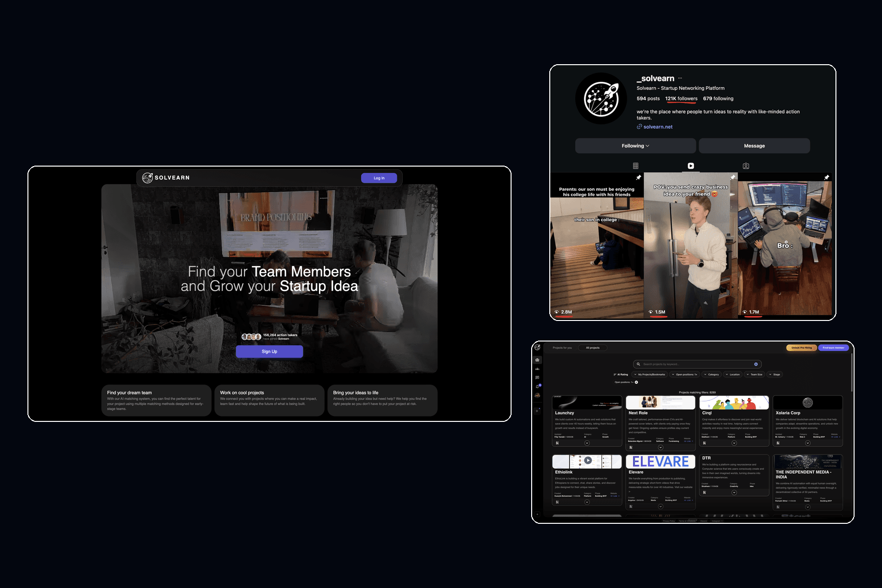Screen dimensions: 882x588
Task: Expand the Launchzy card details chevron
Action: [587, 443]
